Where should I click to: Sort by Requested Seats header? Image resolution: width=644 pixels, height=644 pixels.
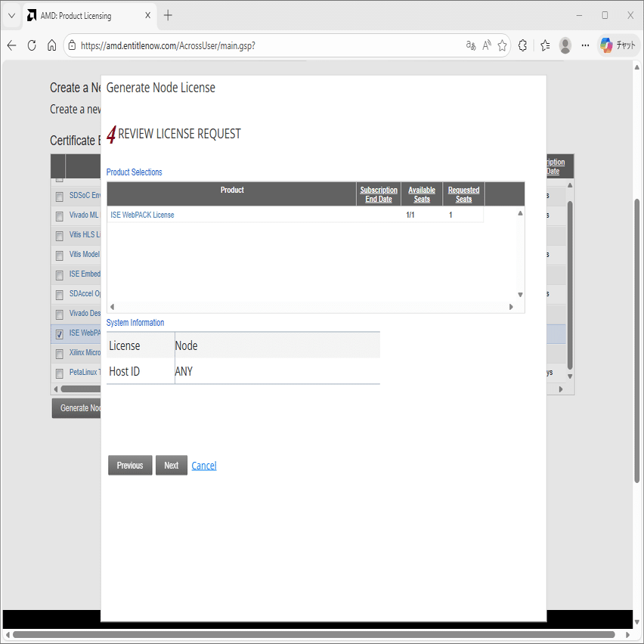pos(463,194)
